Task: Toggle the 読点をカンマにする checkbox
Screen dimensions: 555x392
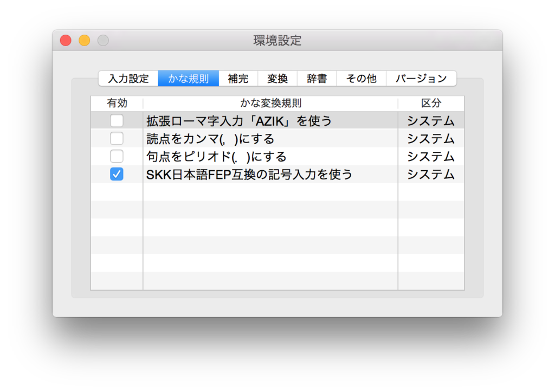Action: [117, 138]
